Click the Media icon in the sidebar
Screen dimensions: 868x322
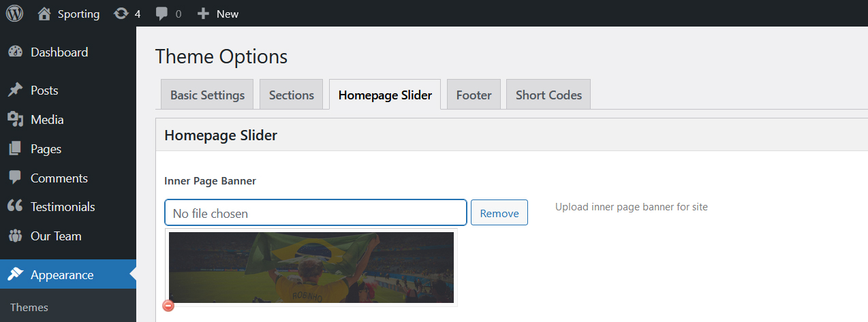click(x=15, y=120)
